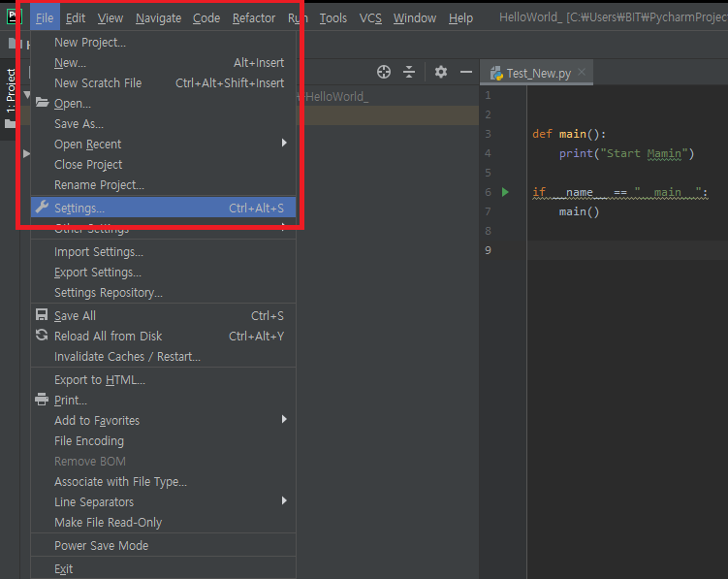Click the folder icon beside Open
Viewport: 728px width, 579px height.
point(42,102)
